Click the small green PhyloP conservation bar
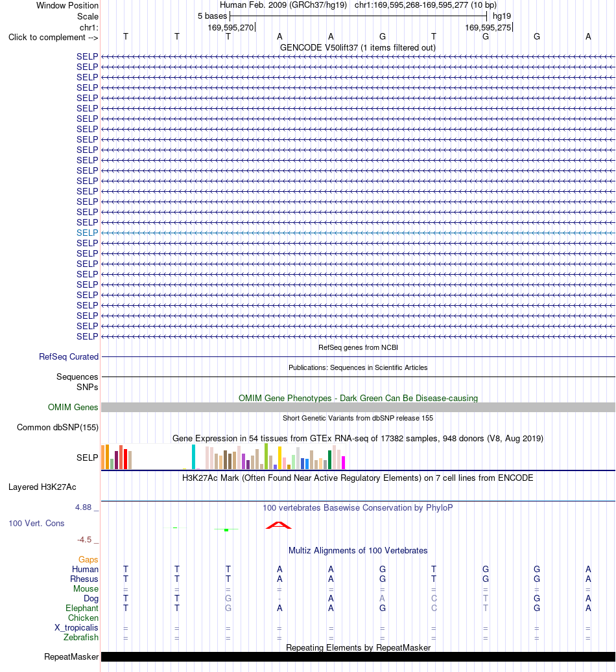This screenshot has width=616, height=672. coord(226,529)
